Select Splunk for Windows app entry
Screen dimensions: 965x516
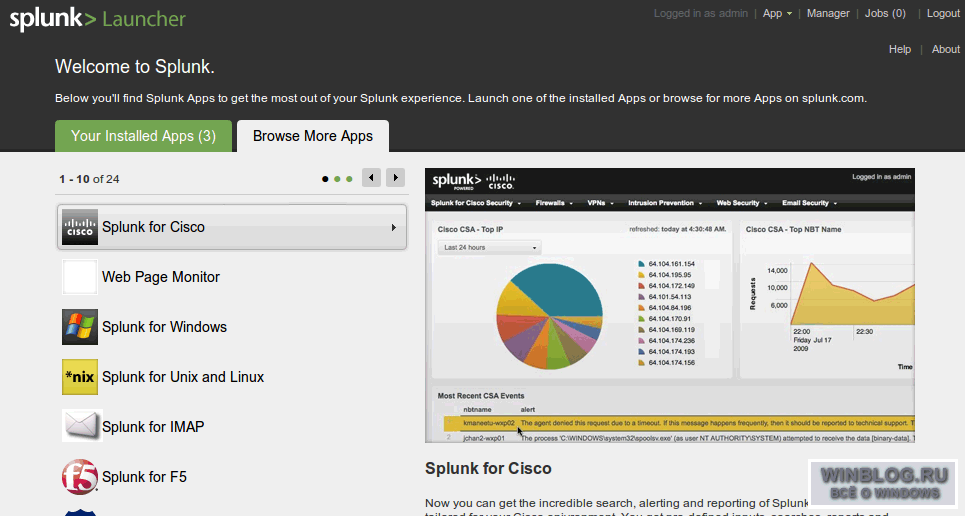(232, 327)
